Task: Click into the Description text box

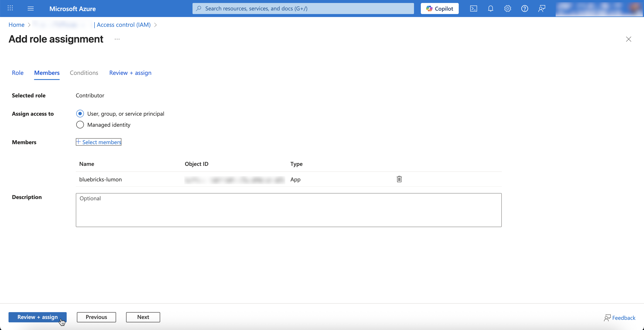Action: click(289, 210)
